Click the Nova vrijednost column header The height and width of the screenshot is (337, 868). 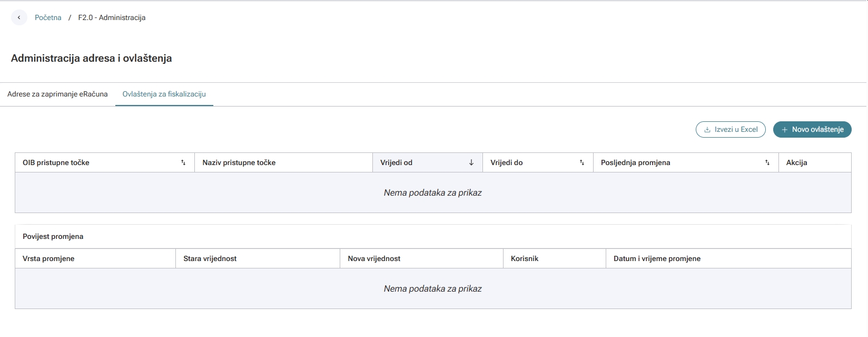tap(421, 258)
